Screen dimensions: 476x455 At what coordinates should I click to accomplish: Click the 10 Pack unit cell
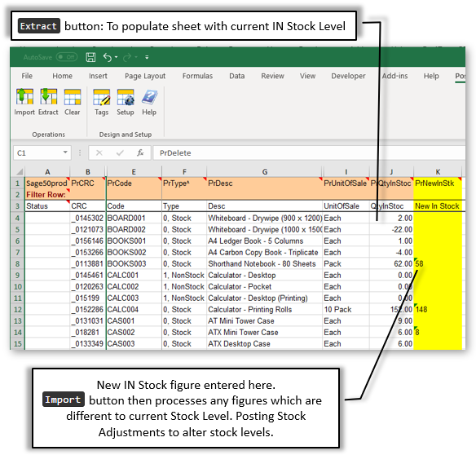[346, 310]
